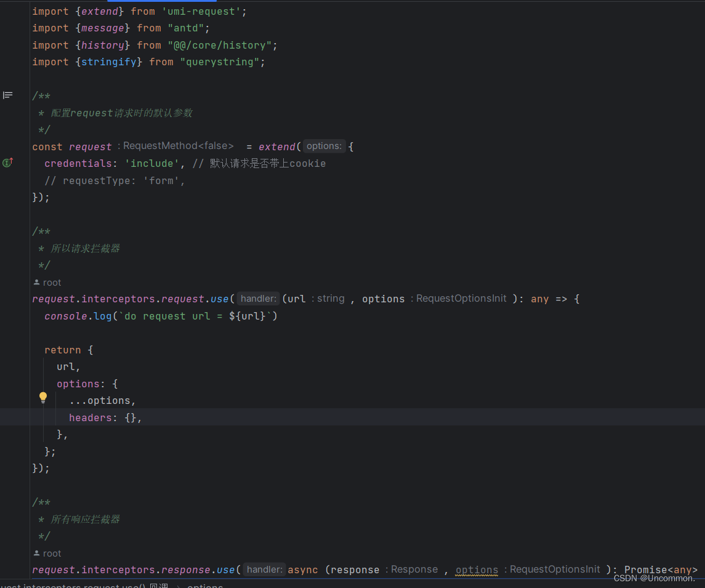Screen dimensions: 705x588
Task: Click the 'root' author annotation above response interceptor
Action: tap(47, 554)
